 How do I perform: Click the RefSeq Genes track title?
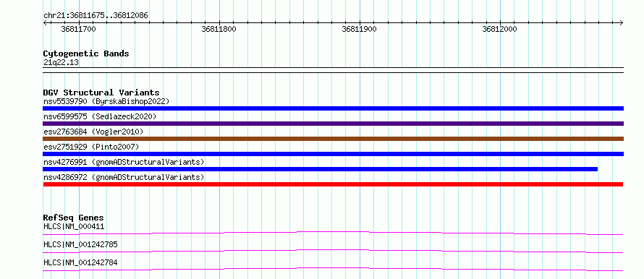(74, 218)
